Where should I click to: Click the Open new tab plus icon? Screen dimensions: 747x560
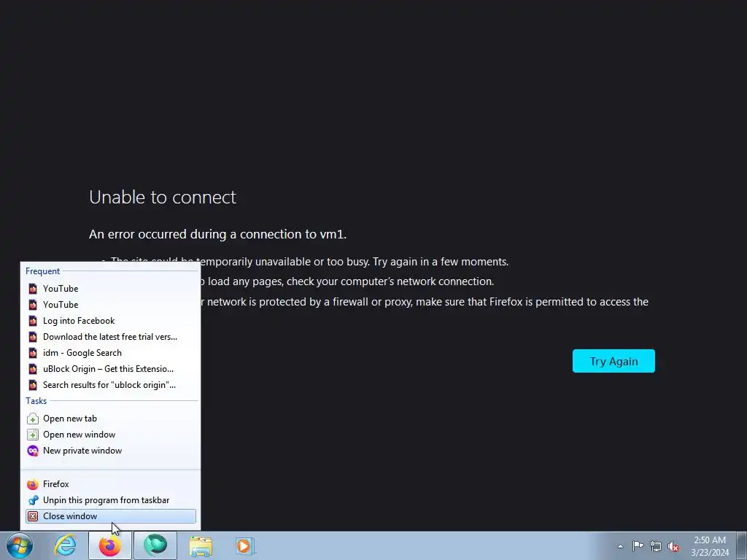(x=33, y=419)
